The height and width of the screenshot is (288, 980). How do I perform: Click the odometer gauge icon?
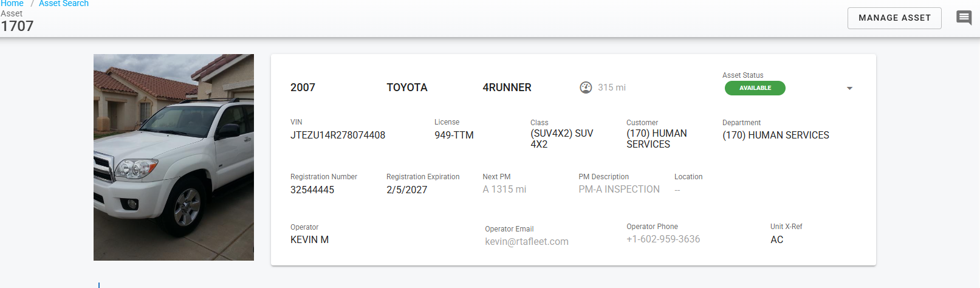coord(586,87)
